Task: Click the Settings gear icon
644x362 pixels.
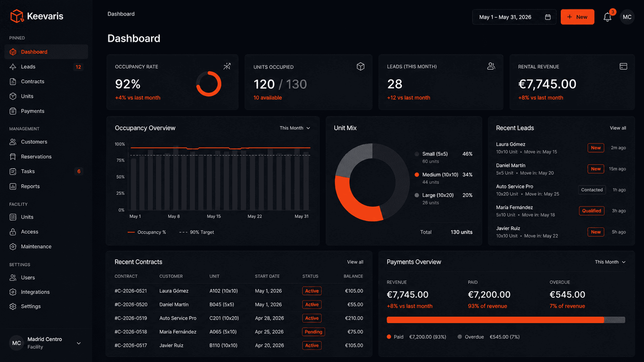Action: pos(13,307)
